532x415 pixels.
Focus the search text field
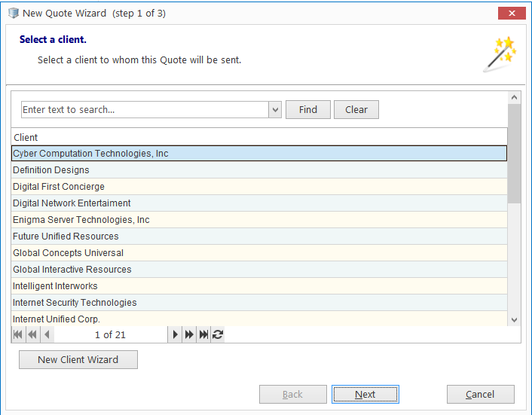coord(145,110)
